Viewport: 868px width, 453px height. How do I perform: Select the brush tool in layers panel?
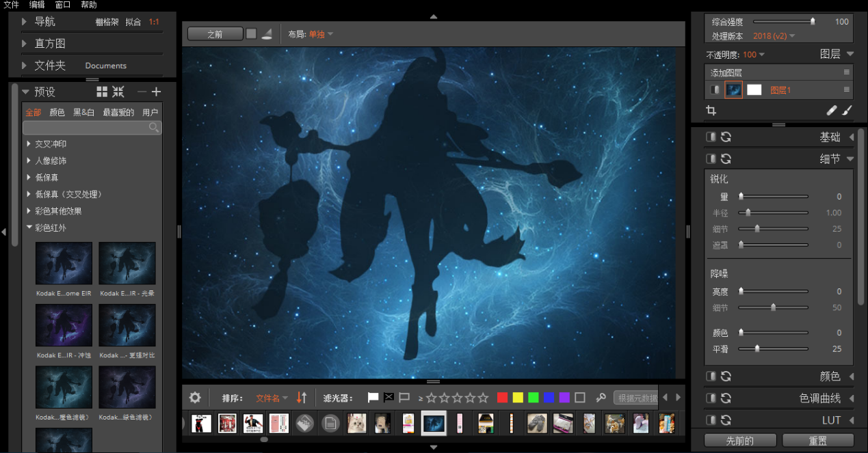click(847, 110)
